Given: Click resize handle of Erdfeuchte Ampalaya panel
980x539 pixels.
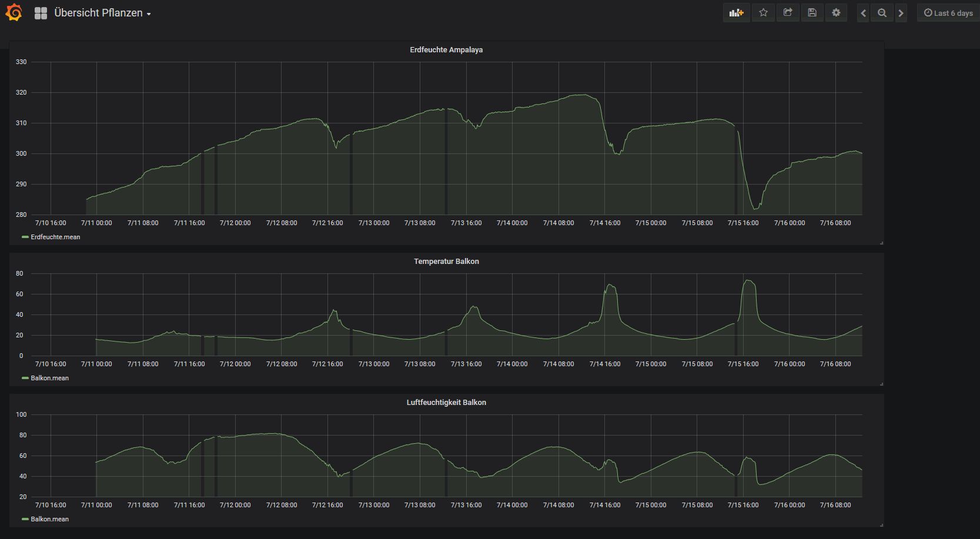Looking at the screenshot, I should [x=881, y=242].
